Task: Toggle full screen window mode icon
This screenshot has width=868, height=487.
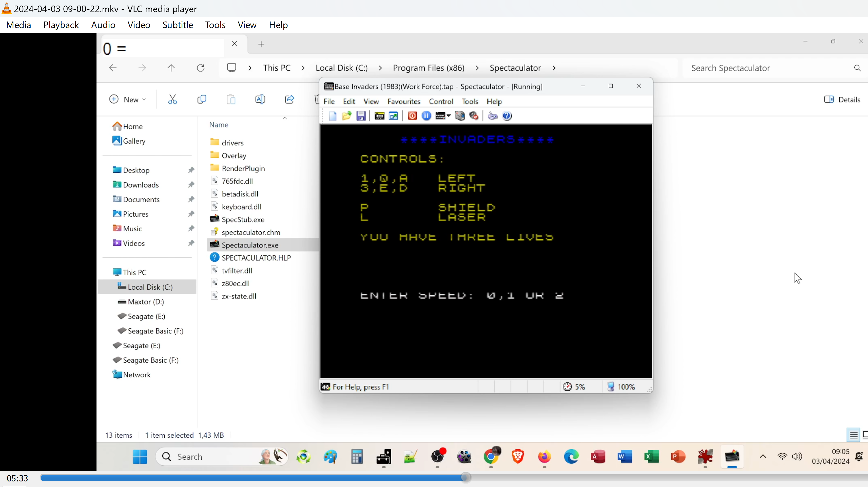Action: (x=393, y=116)
